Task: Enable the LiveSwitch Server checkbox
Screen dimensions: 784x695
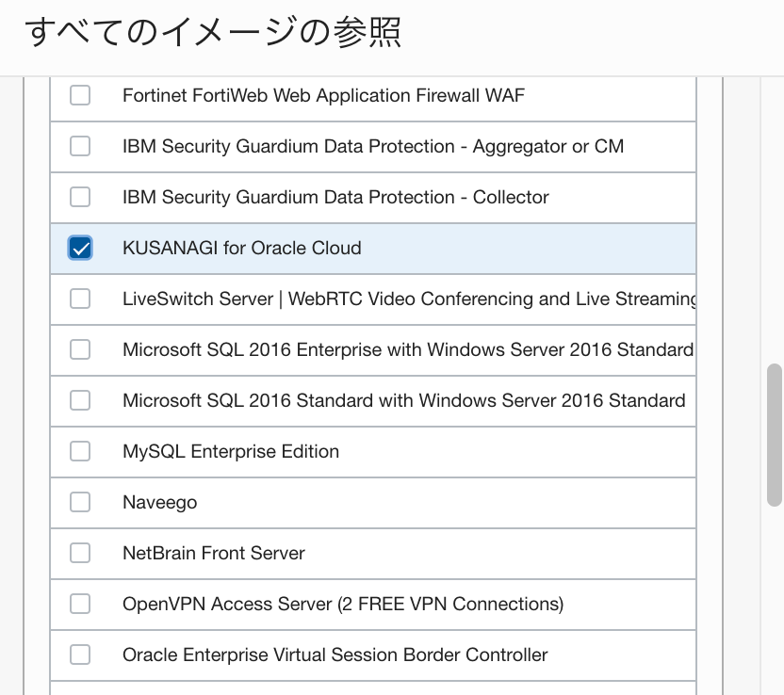Action: click(x=80, y=299)
